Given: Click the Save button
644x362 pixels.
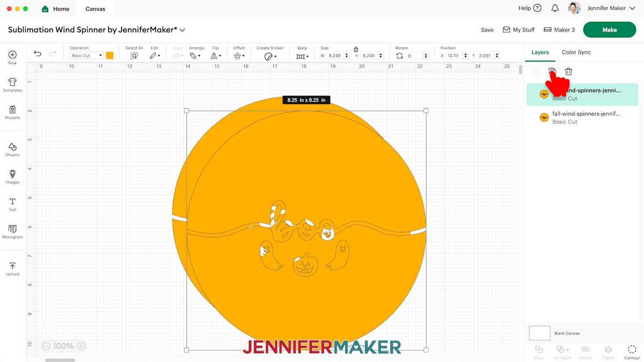Looking at the screenshot, I should (x=487, y=30).
